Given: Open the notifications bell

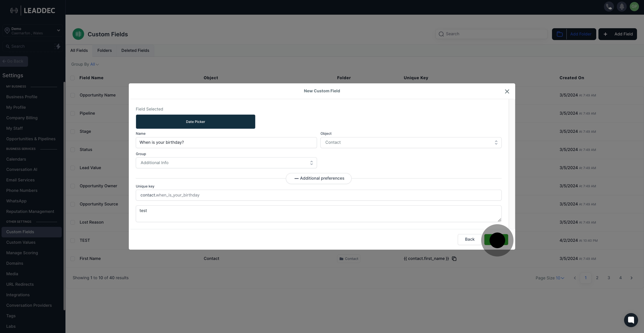Looking at the screenshot, I should tap(621, 7).
